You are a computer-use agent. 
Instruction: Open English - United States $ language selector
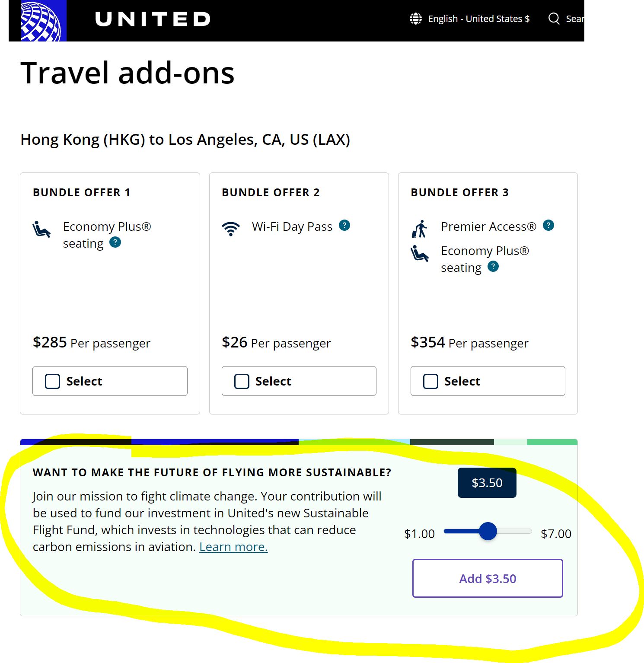pyautogui.click(x=478, y=19)
